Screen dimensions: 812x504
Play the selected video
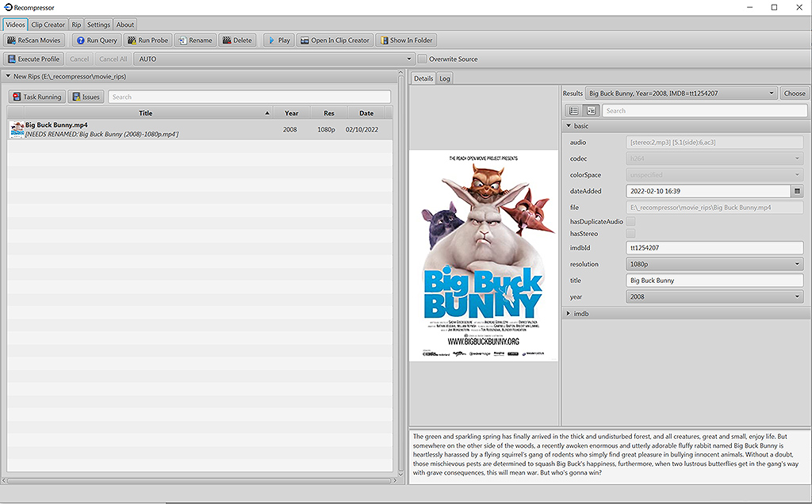coord(278,40)
